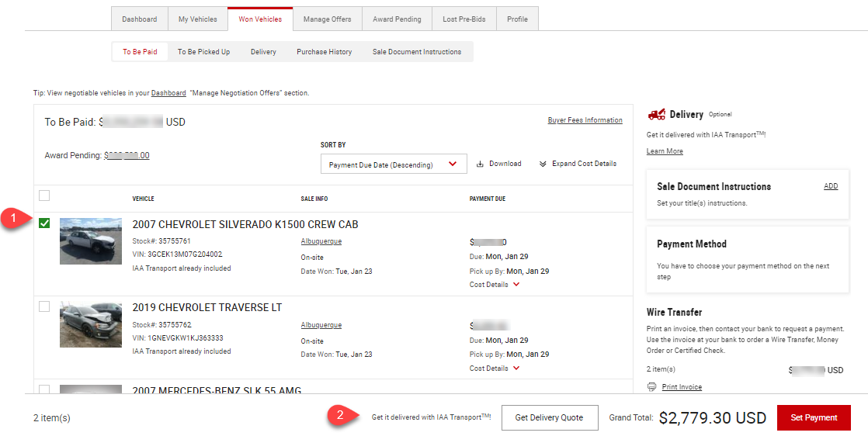Screen dimensions: 868x436
Task: Switch to the Delivery sub-tab
Action: 263,51
